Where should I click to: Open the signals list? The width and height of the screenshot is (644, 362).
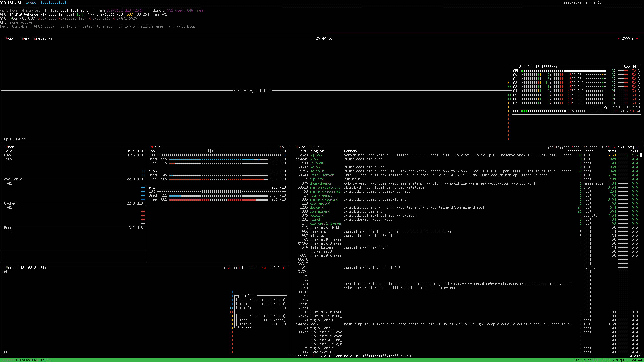(375, 356)
